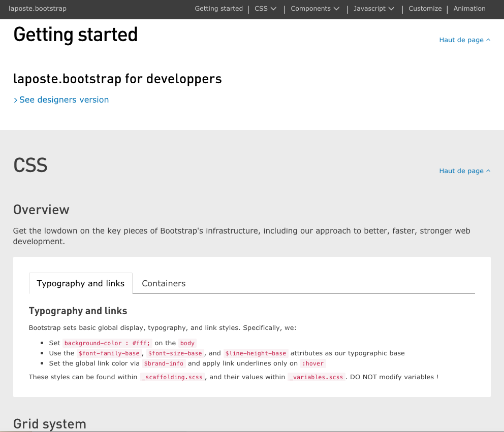Click the $brand-info code text
Viewport: 504px width, 432px height.
(x=164, y=363)
